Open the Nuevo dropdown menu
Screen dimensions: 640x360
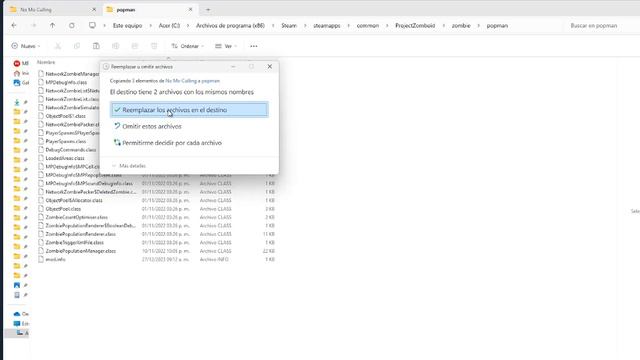pos(26,46)
